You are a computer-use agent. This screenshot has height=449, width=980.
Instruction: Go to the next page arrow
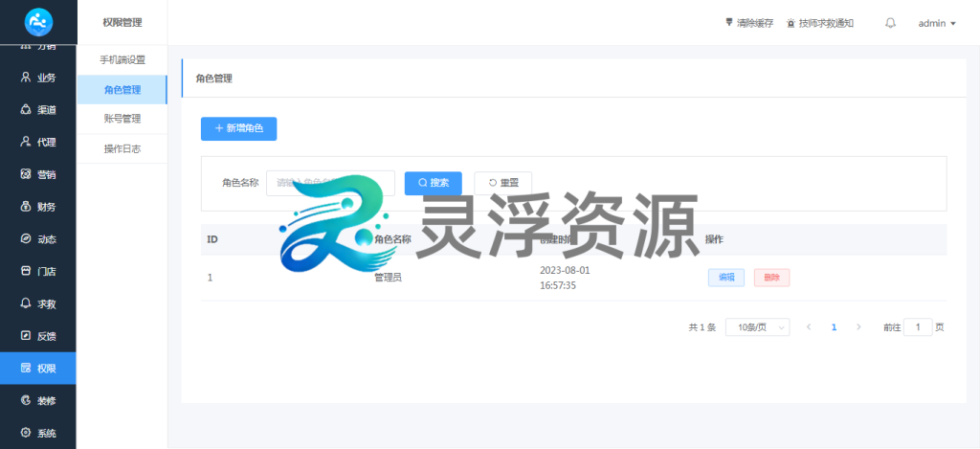(x=858, y=327)
